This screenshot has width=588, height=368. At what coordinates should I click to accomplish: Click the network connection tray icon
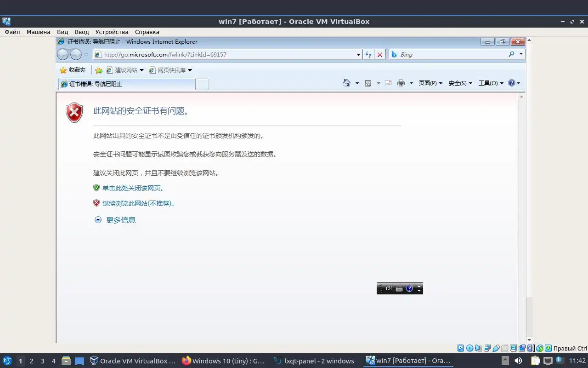548,361
